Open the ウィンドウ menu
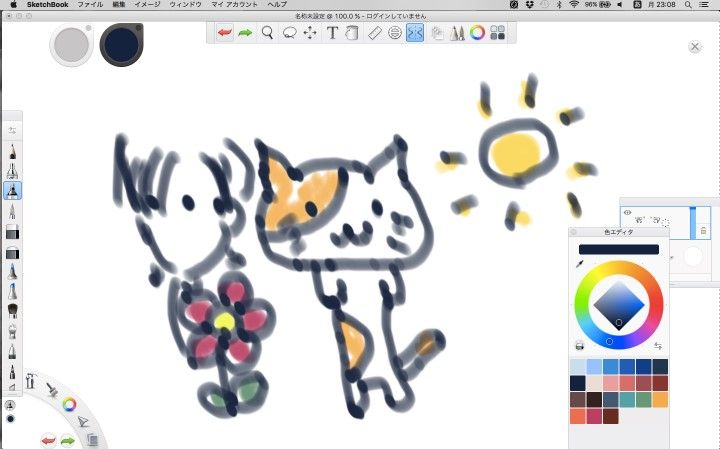 pyautogui.click(x=186, y=5)
